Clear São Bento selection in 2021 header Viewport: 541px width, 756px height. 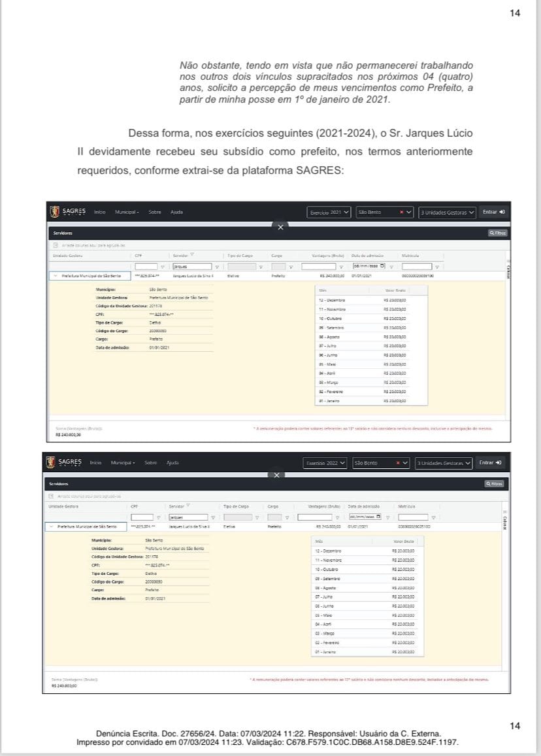click(x=402, y=213)
